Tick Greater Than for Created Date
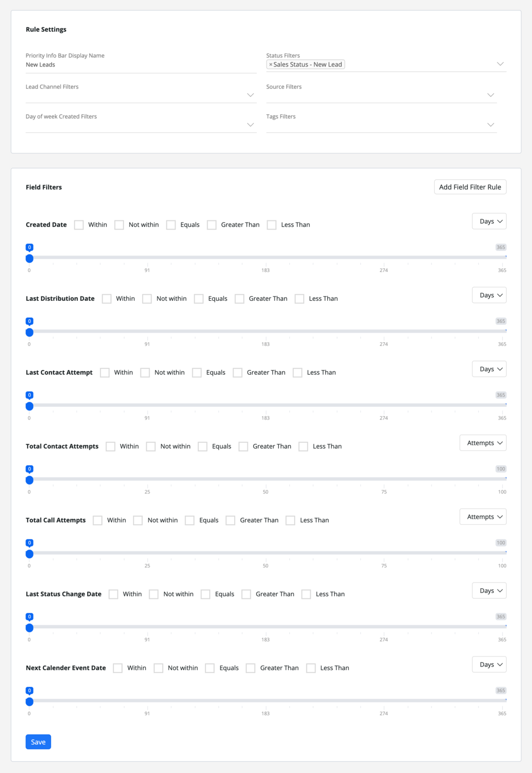 [x=212, y=225]
